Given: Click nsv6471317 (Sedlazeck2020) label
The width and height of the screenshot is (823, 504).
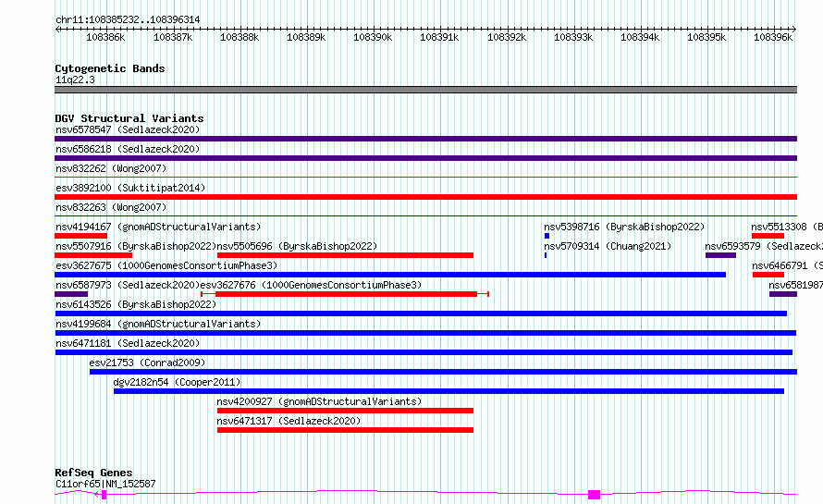Looking at the screenshot, I should click(x=289, y=421).
